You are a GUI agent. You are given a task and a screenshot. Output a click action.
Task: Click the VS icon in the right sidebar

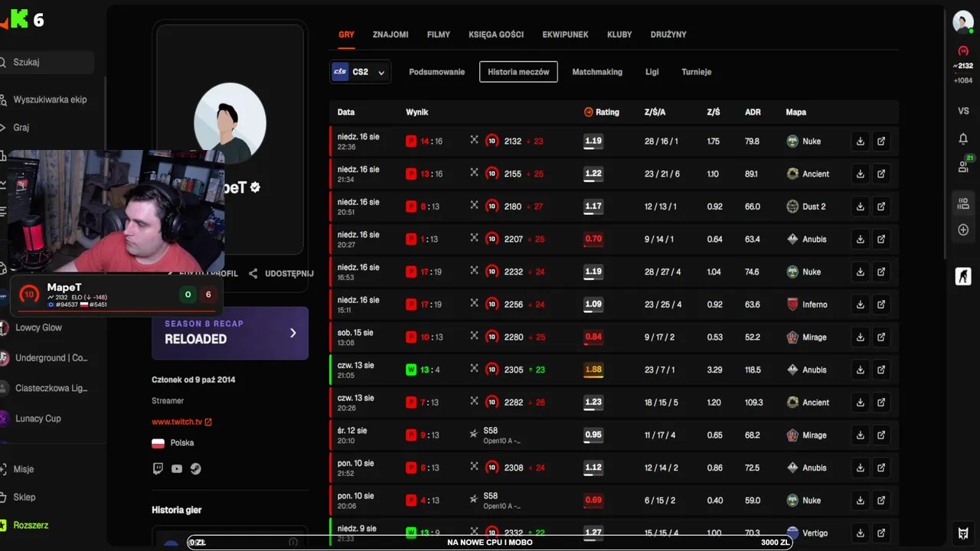pyautogui.click(x=963, y=111)
